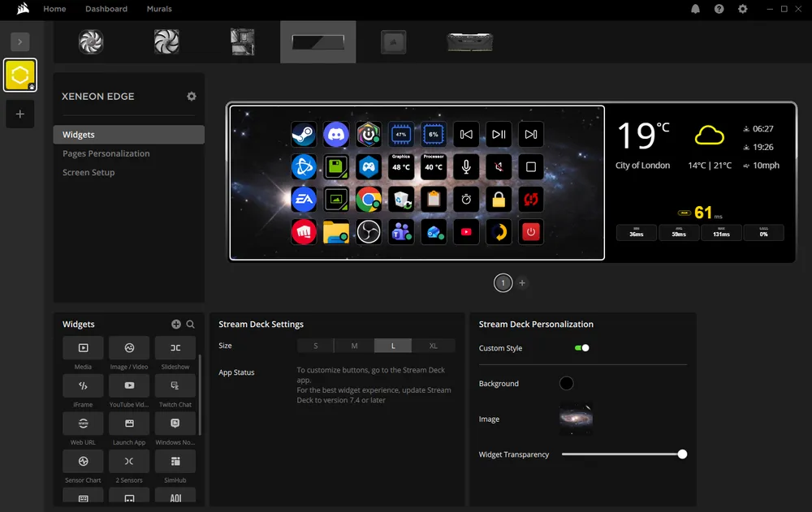Add the Slideshow widget
The image size is (812, 512).
[175, 348]
